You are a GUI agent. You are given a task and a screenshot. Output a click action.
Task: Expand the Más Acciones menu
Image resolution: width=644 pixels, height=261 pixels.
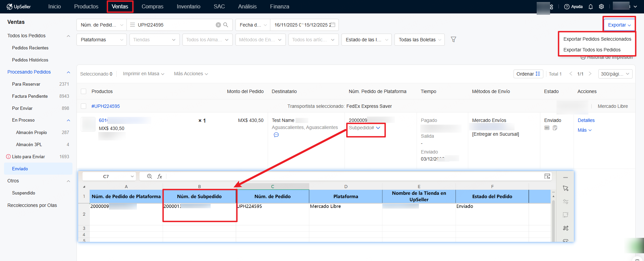(191, 74)
